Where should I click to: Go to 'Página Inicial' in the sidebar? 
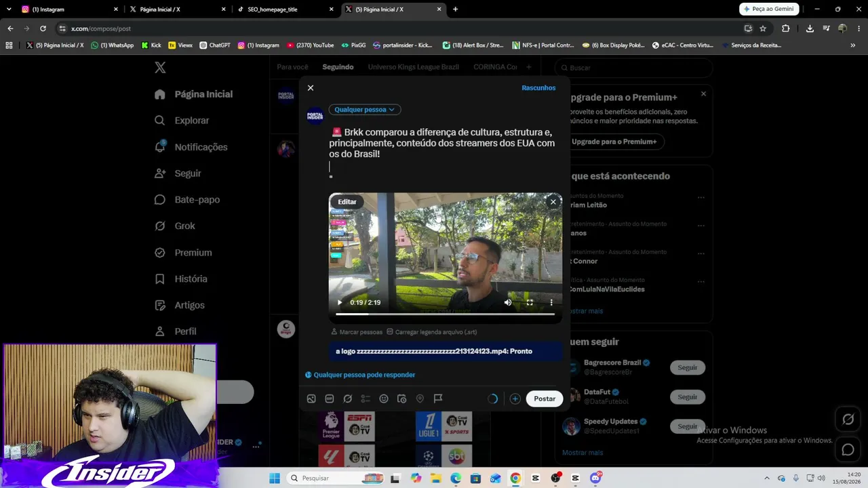194,94
